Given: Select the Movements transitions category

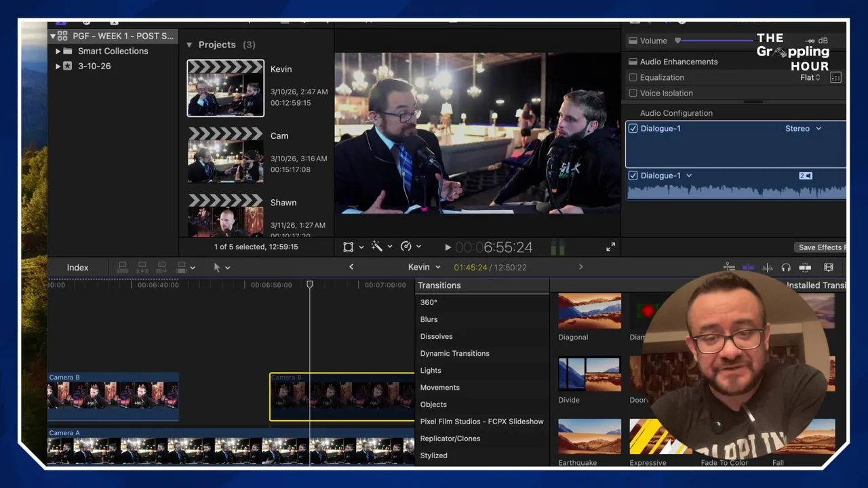Looking at the screenshot, I should (x=439, y=388).
